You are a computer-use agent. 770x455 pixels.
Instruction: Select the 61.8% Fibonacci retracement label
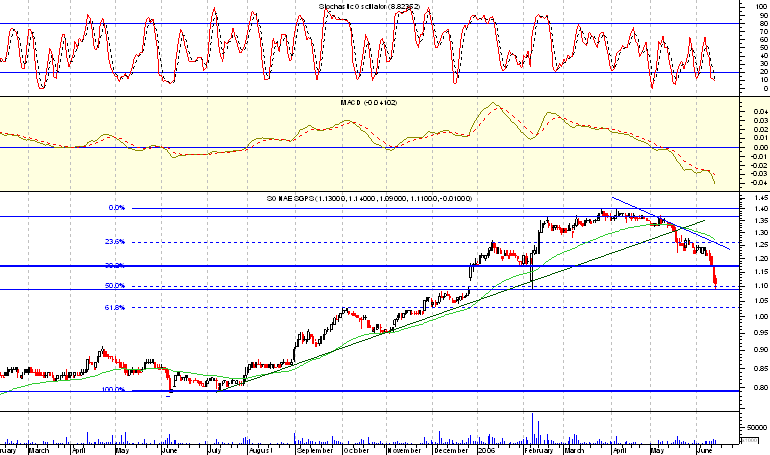click(115, 308)
